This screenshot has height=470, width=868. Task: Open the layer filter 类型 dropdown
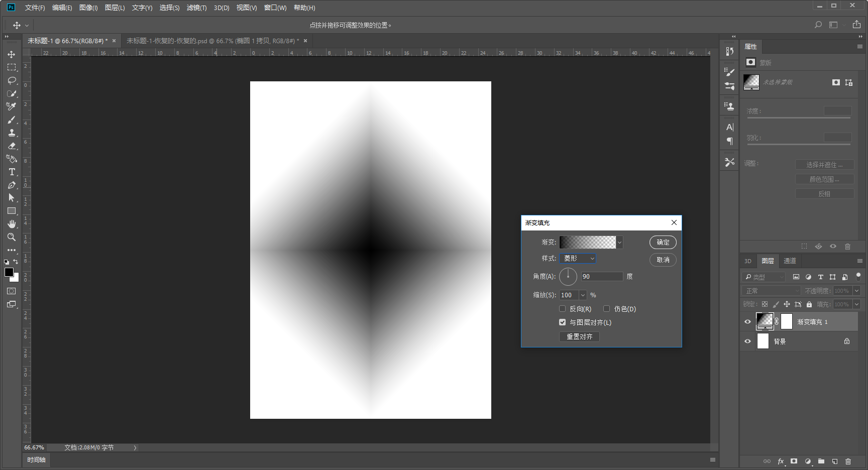pyautogui.click(x=764, y=277)
